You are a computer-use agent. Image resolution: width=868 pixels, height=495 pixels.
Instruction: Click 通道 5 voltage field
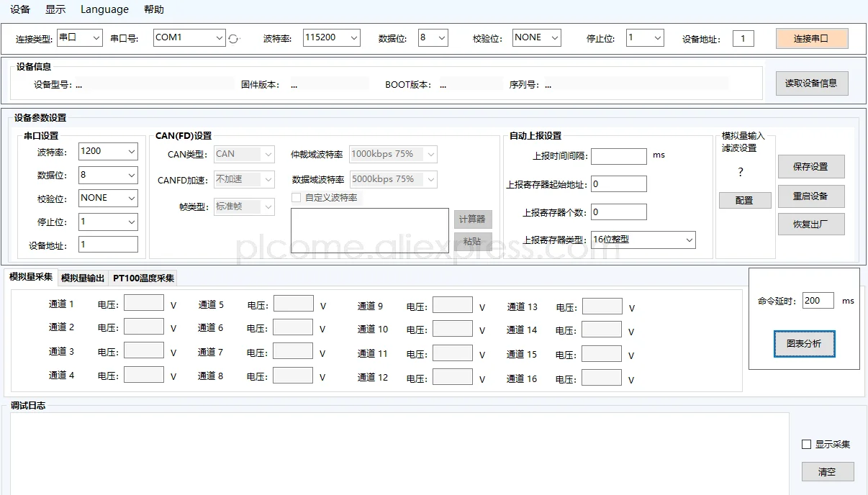[x=293, y=303]
